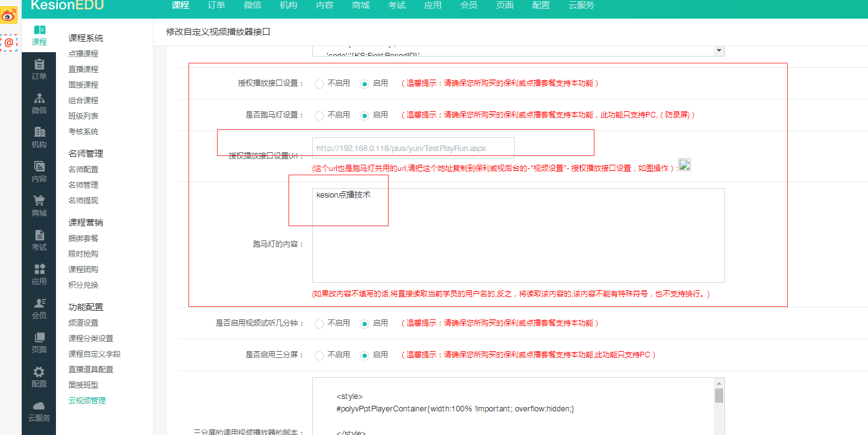Click the dropdown arrow on the top code box

719,51
